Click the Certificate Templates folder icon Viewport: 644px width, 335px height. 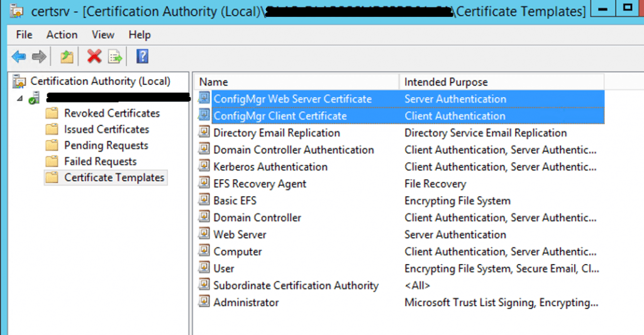coord(52,177)
